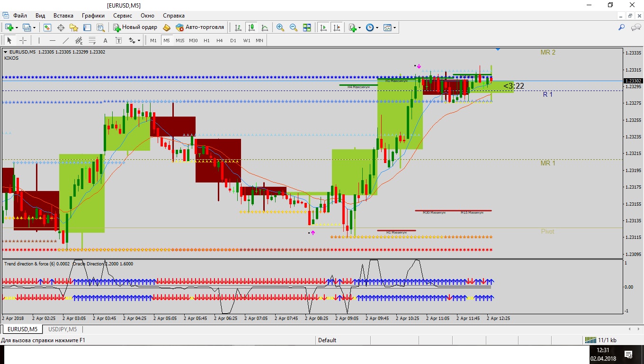Image resolution: width=644 pixels, height=364 pixels.
Task: Toggle the Terminal panel icon
Action: (87, 27)
